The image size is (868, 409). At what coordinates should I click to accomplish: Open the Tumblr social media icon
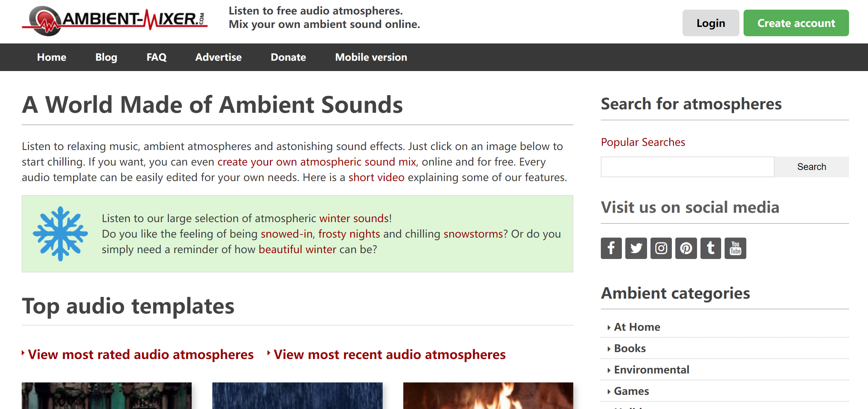(710, 248)
